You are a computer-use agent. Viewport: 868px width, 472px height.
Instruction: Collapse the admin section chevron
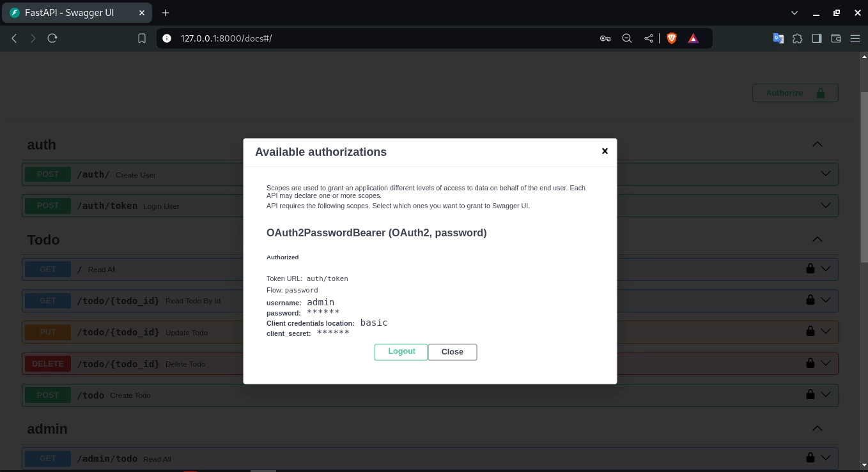[817, 429]
